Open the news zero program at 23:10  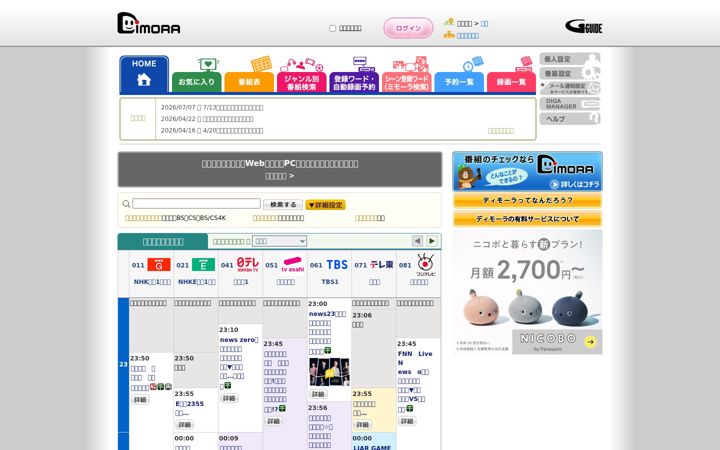coord(239,340)
